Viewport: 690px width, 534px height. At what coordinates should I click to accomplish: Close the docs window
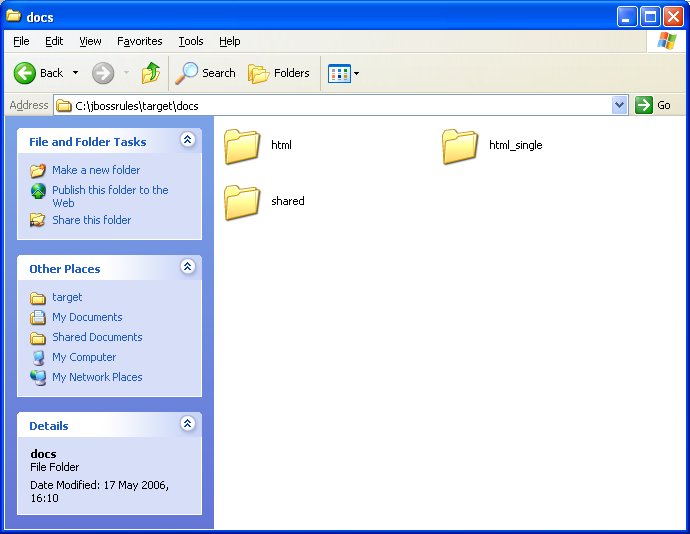click(x=673, y=17)
